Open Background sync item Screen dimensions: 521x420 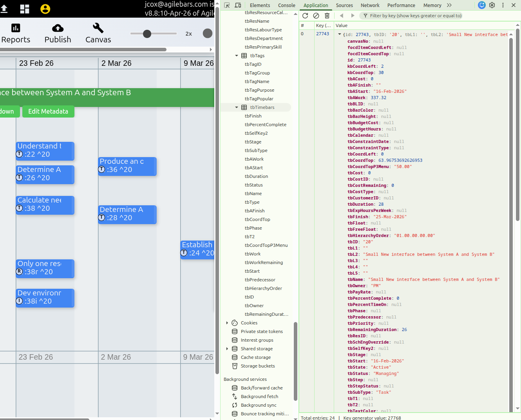(x=259, y=405)
